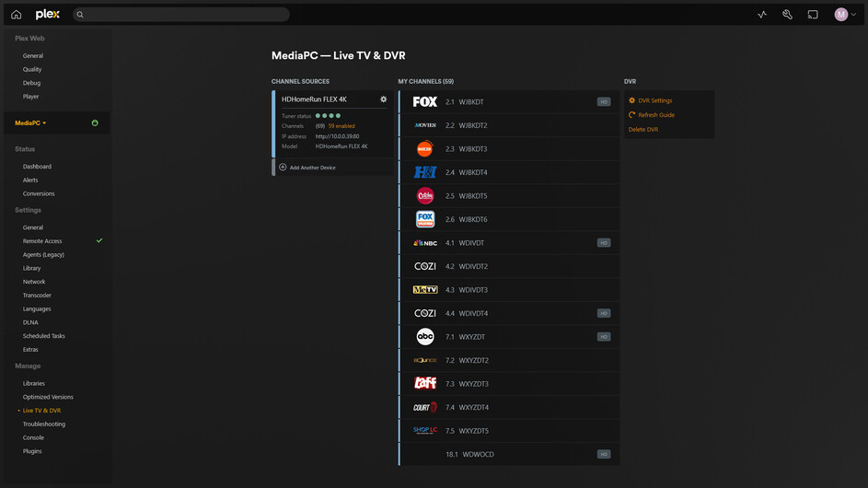The height and width of the screenshot is (488, 868).
Task: Click the DVR Settings gear icon
Action: tap(631, 100)
